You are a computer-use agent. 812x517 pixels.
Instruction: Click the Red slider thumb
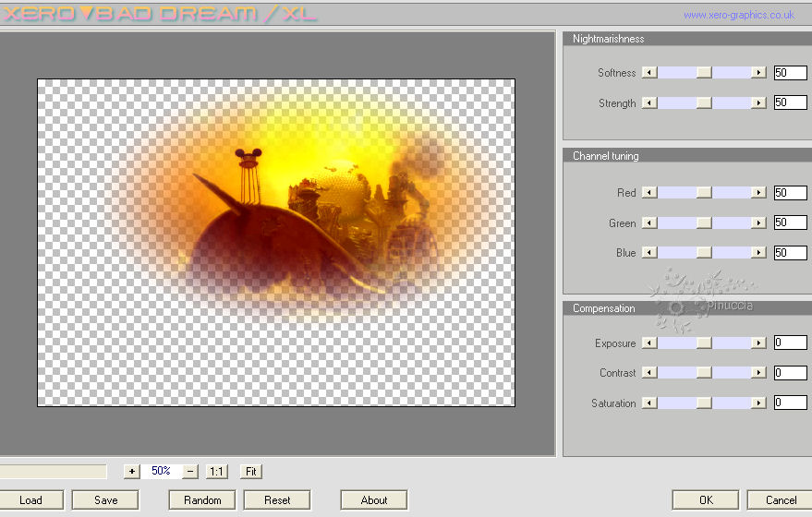(704, 193)
